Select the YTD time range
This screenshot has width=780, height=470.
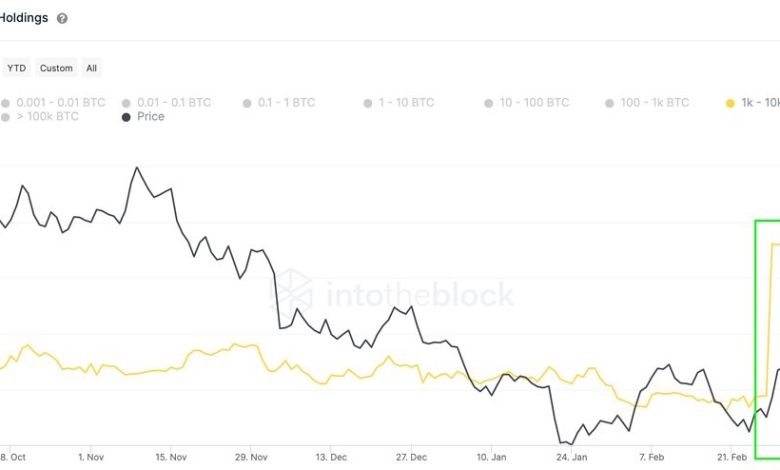tap(16, 68)
